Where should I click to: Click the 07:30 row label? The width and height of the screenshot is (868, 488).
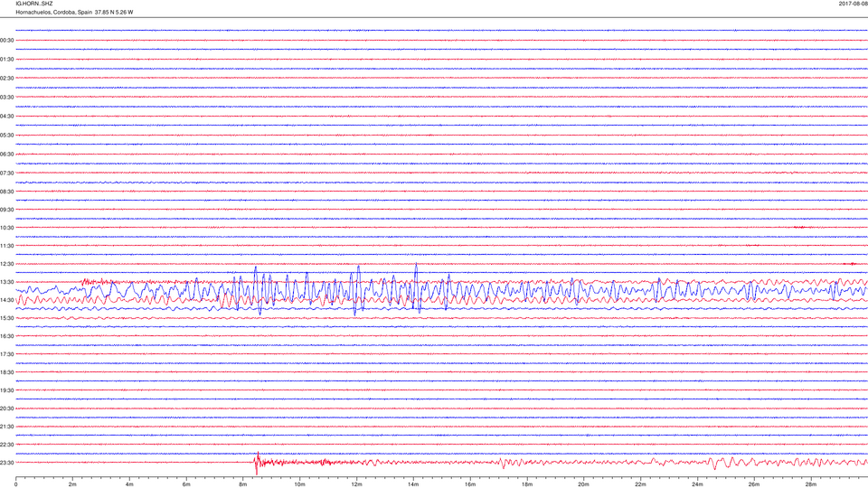pyautogui.click(x=6, y=174)
